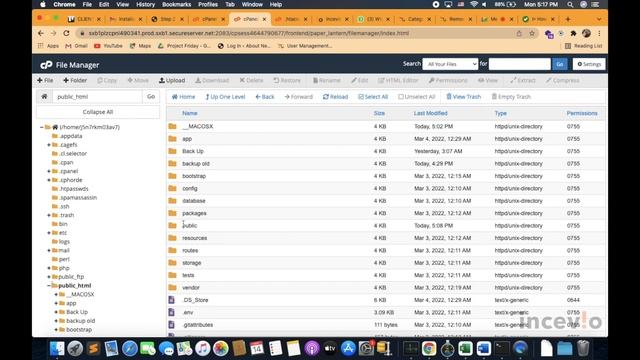This screenshot has height=360, width=640.
Task: Reload the file list
Action: [x=335, y=97]
